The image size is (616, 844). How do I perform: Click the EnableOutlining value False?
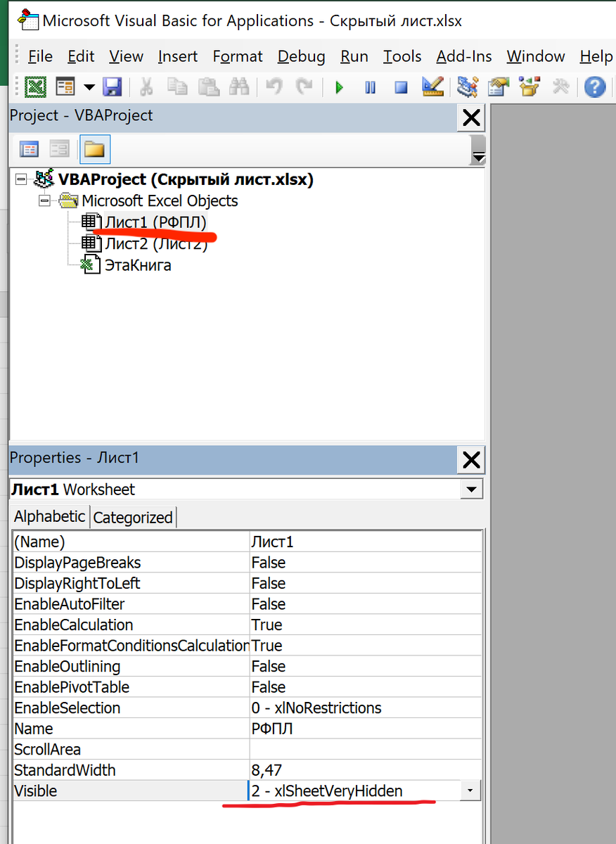(x=365, y=666)
